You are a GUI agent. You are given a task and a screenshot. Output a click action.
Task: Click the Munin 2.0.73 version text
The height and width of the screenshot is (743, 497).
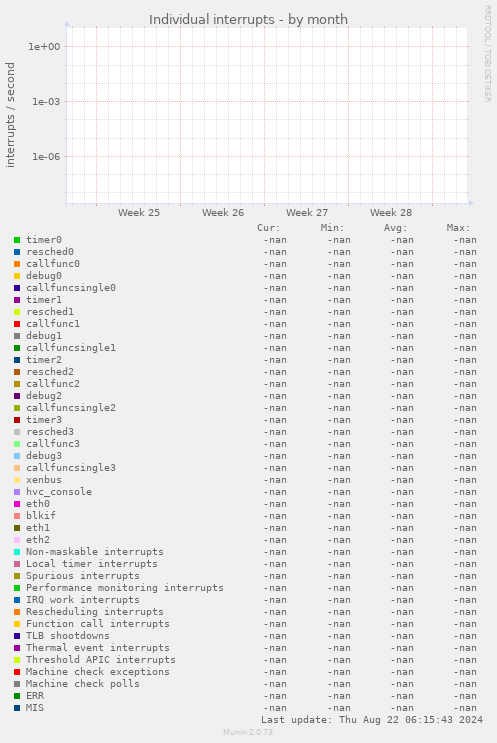[248, 732]
